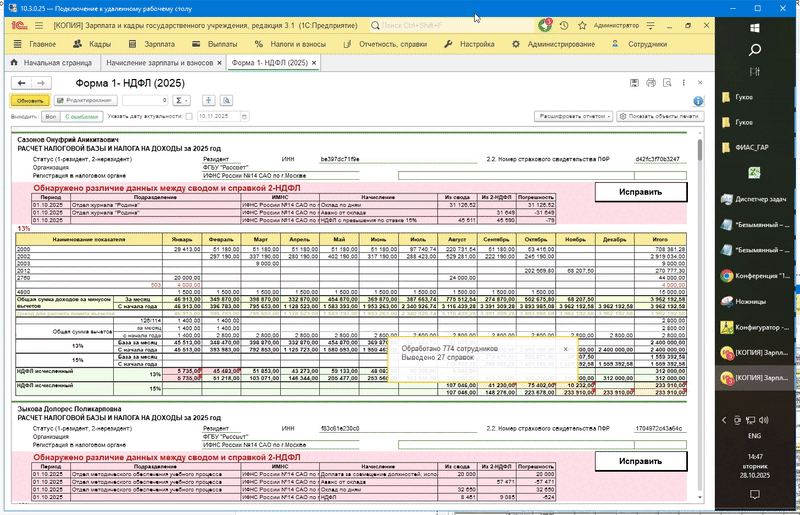
Task: Enable Указать дату актуальности checkbox
Action: [189, 116]
